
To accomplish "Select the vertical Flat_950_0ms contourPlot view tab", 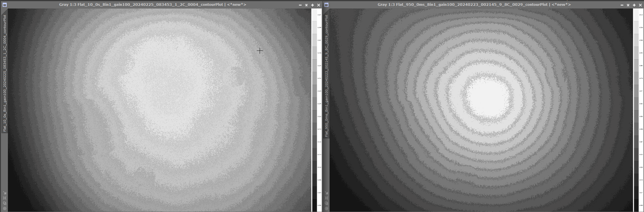I will 326,75.
